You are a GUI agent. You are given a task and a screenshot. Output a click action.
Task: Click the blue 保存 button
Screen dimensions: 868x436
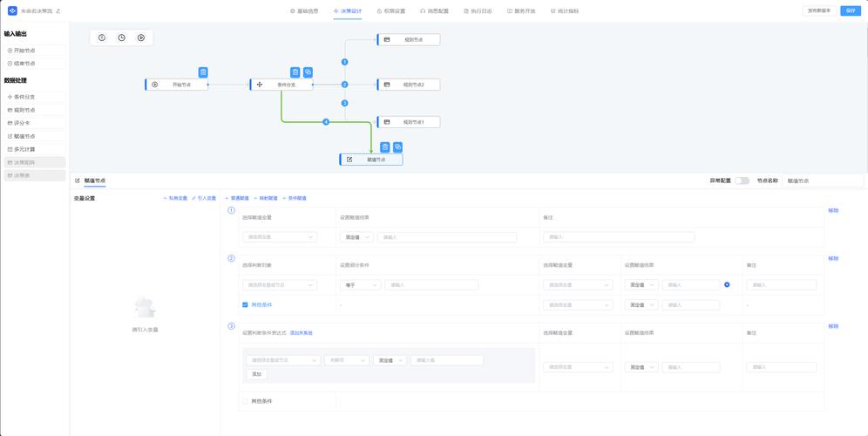click(850, 11)
